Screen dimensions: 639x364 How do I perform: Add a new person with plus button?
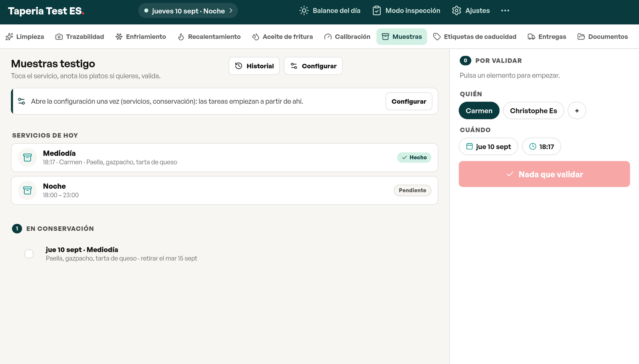point(577,111)
